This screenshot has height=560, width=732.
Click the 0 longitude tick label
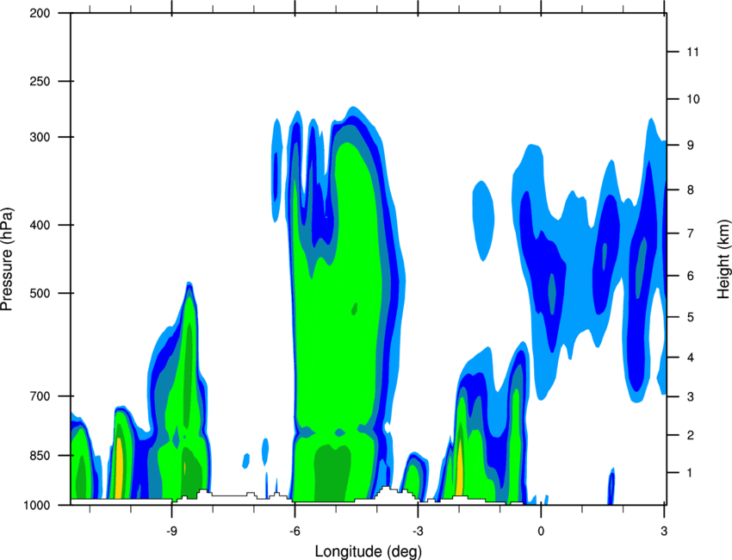(541, 532)
